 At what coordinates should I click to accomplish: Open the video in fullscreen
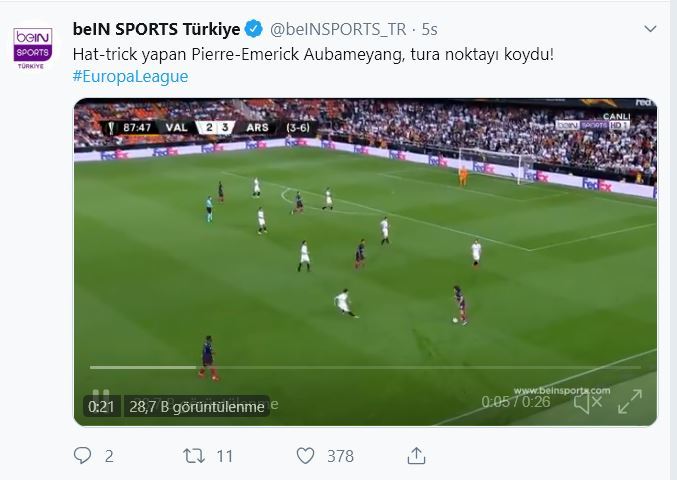[630, 401]
